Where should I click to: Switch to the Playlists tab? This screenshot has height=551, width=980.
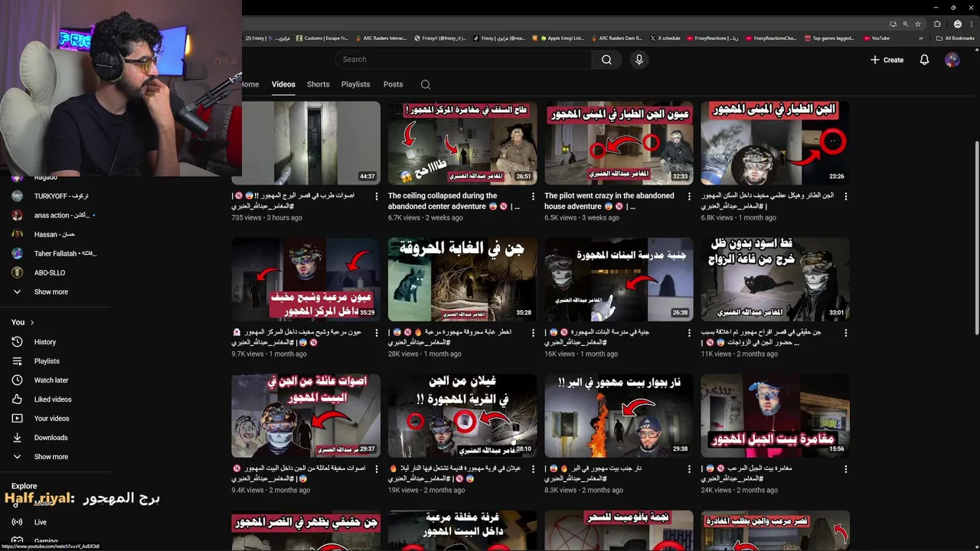click(x=355, y=84)
